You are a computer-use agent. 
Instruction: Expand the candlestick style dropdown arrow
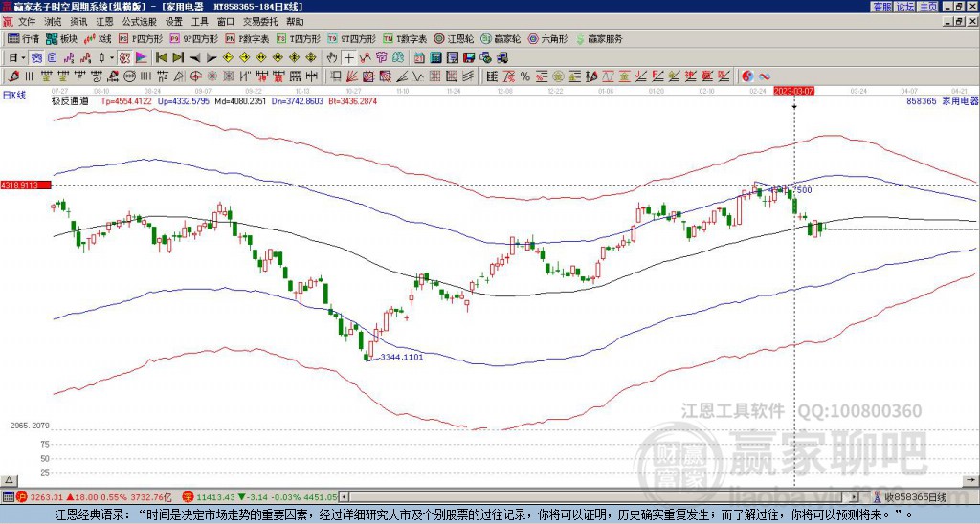pyautogui.click(x=112, y=58)
